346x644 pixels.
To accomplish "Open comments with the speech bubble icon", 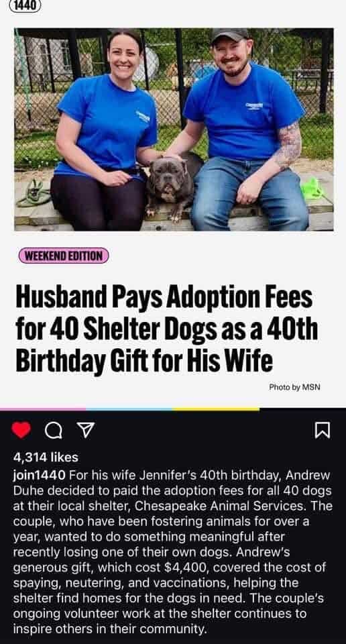I will pos(53,431).
